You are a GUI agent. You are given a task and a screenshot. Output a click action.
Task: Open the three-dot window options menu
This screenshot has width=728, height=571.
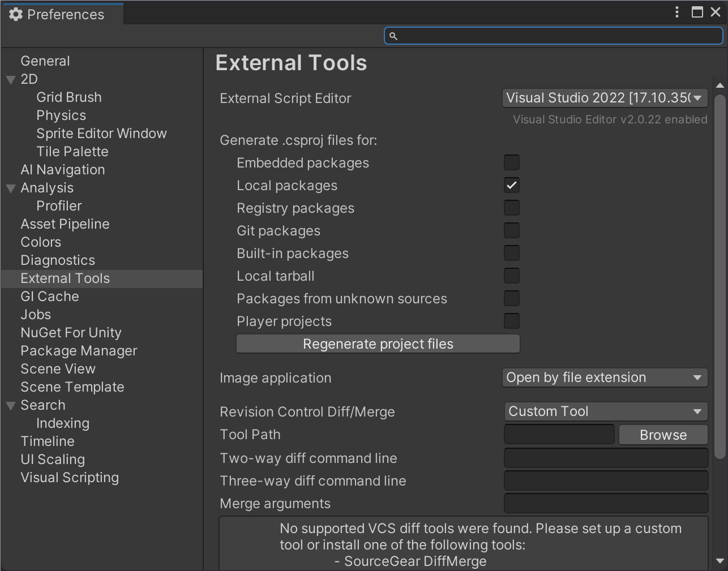(x=677, y=12)
